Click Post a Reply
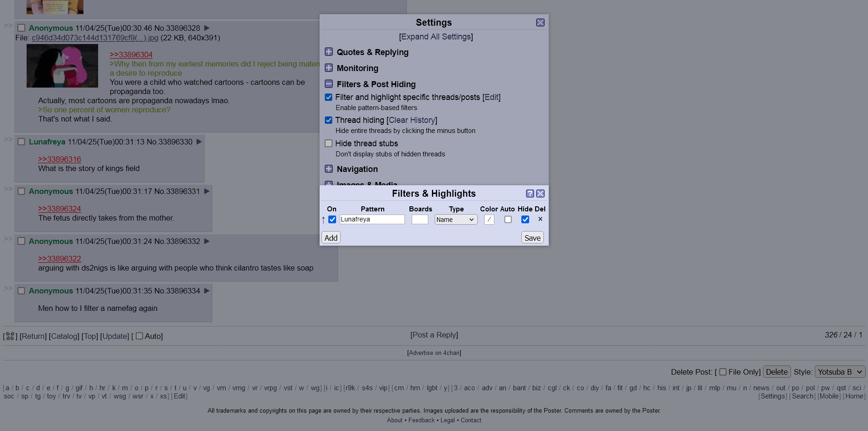 (434, 335)
